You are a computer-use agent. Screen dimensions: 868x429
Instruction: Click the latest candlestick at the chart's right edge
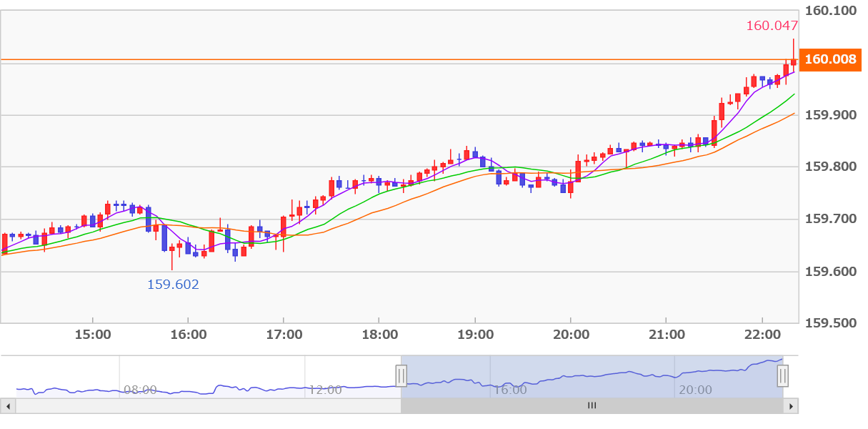793,61
